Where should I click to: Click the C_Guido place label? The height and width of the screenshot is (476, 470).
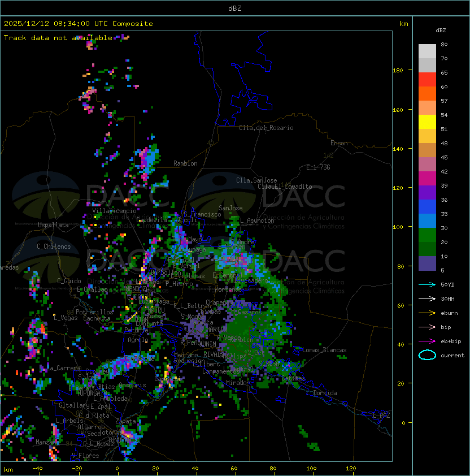[x=69, y=281]
